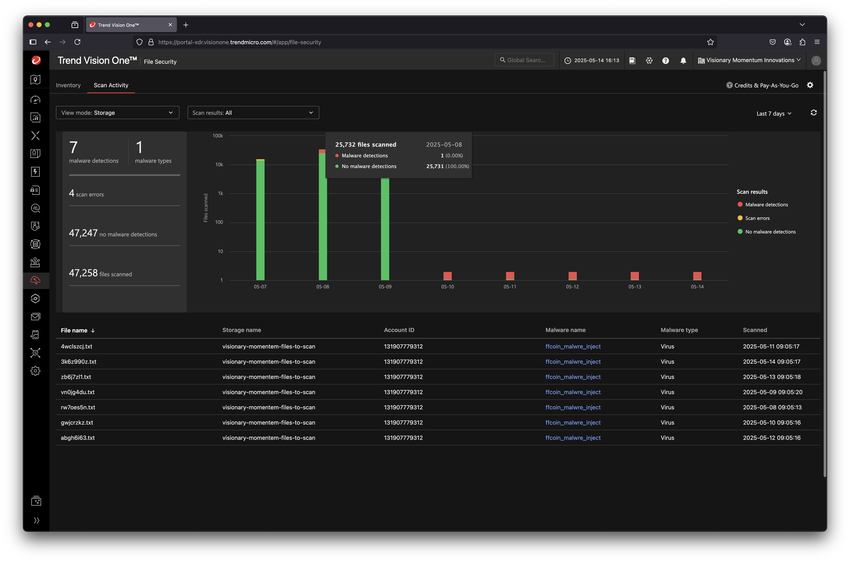Open the map pin sidebar icon
The image size is (850, 562).
(x=36, y=80)
